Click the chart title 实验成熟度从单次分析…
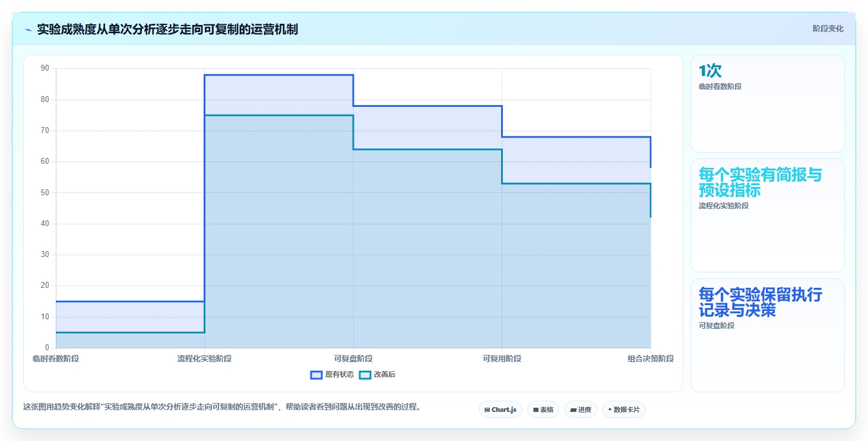Viewport: 868px width, 441px height. click(x=167, y=29)
